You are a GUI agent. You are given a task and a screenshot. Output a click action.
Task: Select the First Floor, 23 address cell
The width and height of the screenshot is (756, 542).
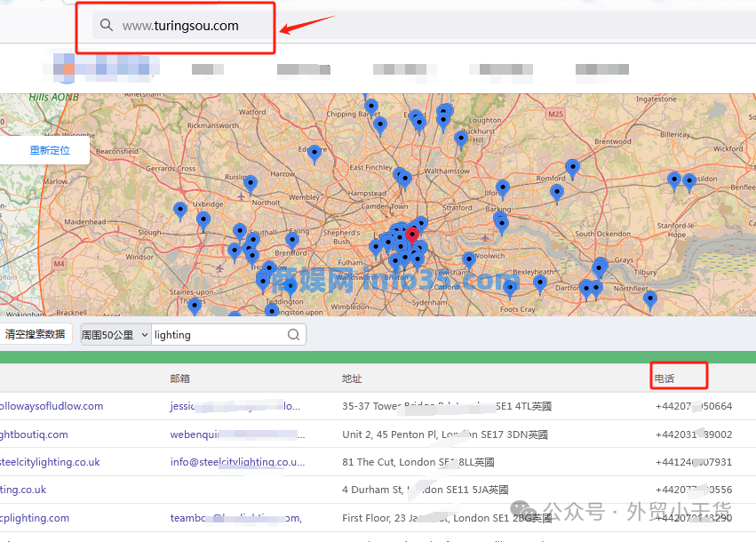[x=447, y=518]
